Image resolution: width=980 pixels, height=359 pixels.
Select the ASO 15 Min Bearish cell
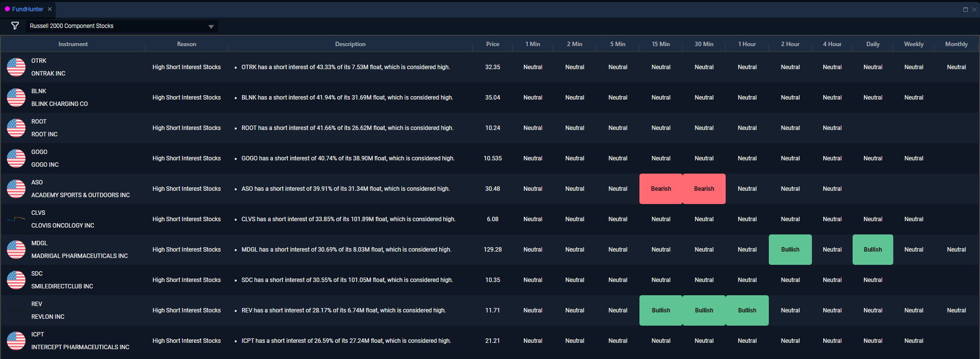(661, 189)
